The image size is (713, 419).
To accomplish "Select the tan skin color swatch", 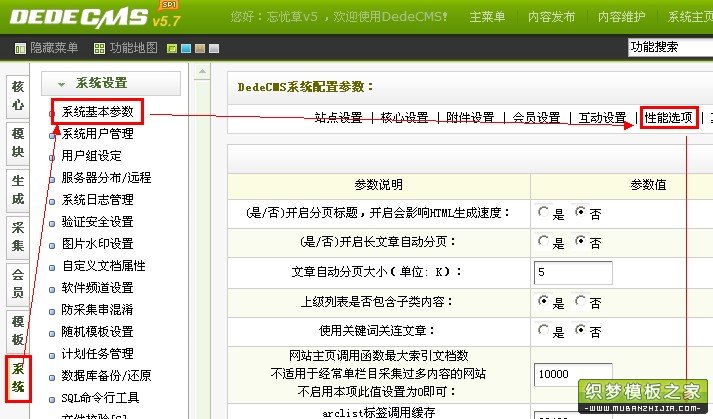I will 200,48.
